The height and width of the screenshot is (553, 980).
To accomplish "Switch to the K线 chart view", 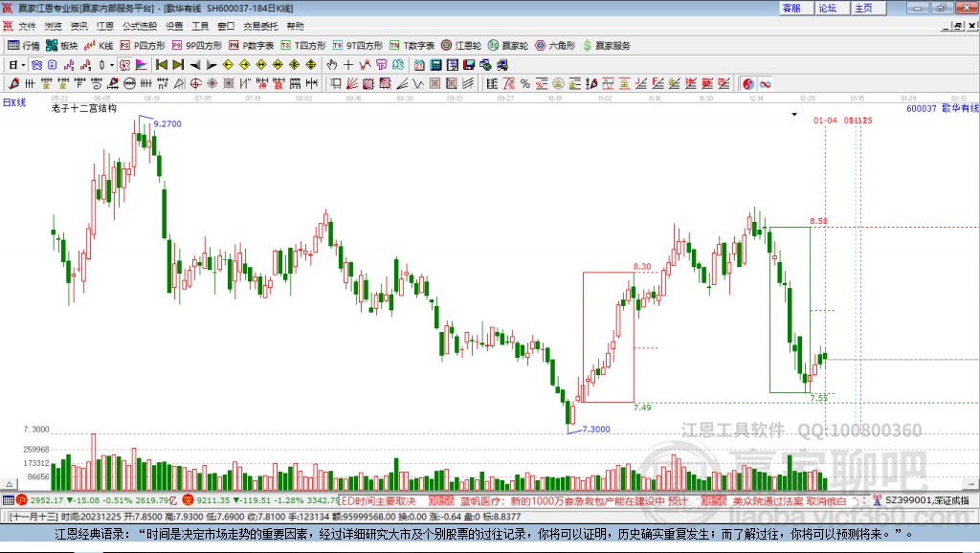I will [99, 46].
